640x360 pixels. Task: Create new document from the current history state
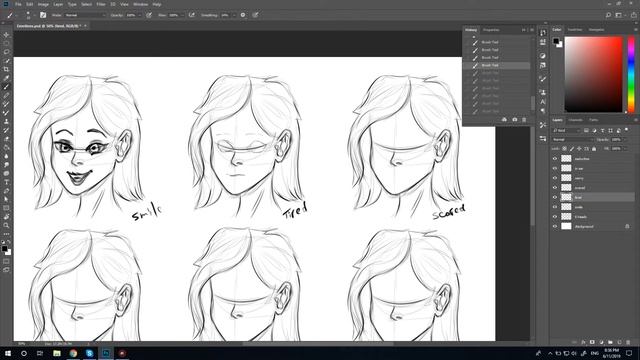pyautogui.click(x=504, y=120)
